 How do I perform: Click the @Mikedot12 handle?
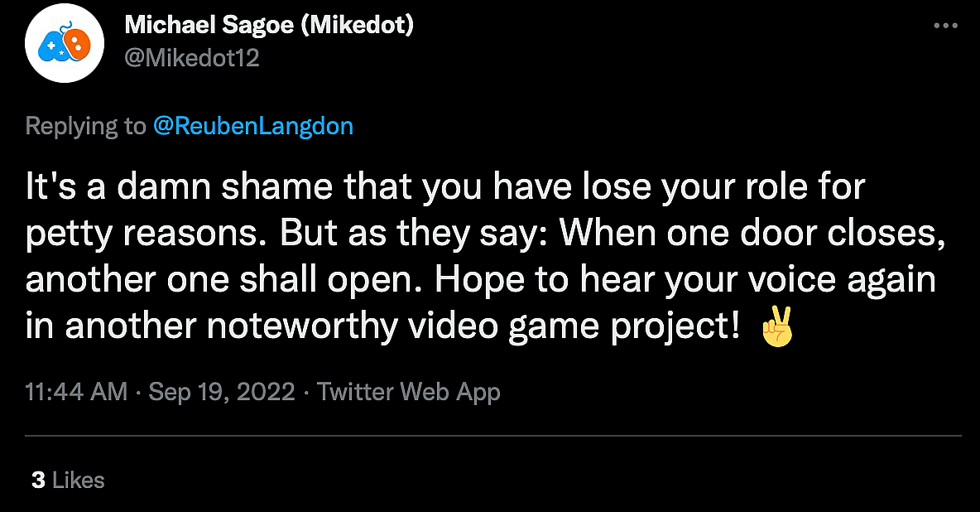coord(191,58)
